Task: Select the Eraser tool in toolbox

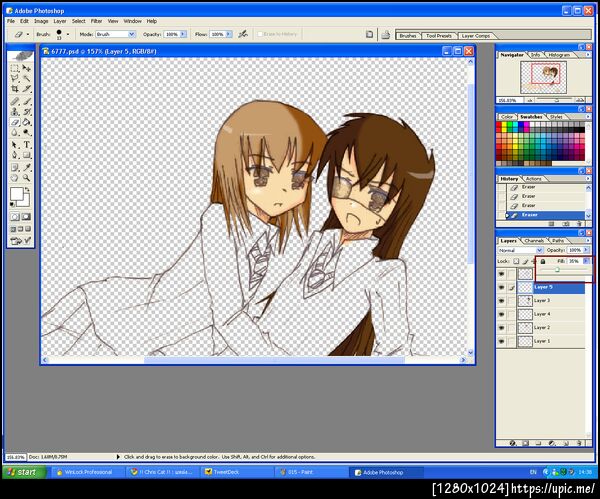Action: [x=15, y=122]
